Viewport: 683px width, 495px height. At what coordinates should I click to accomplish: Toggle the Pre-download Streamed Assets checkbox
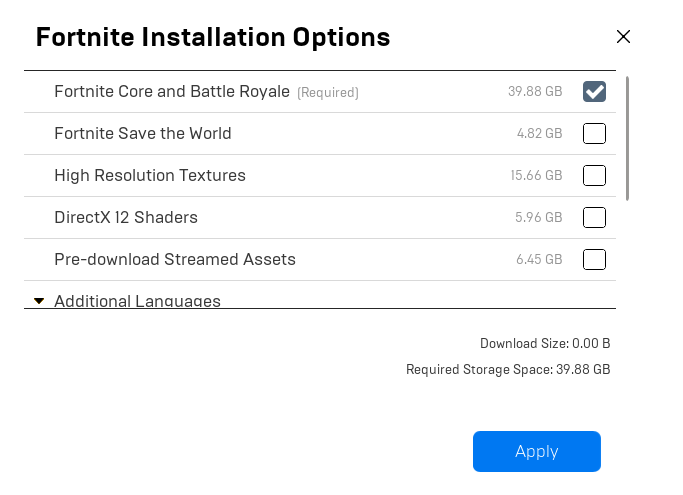click(594, 260)
